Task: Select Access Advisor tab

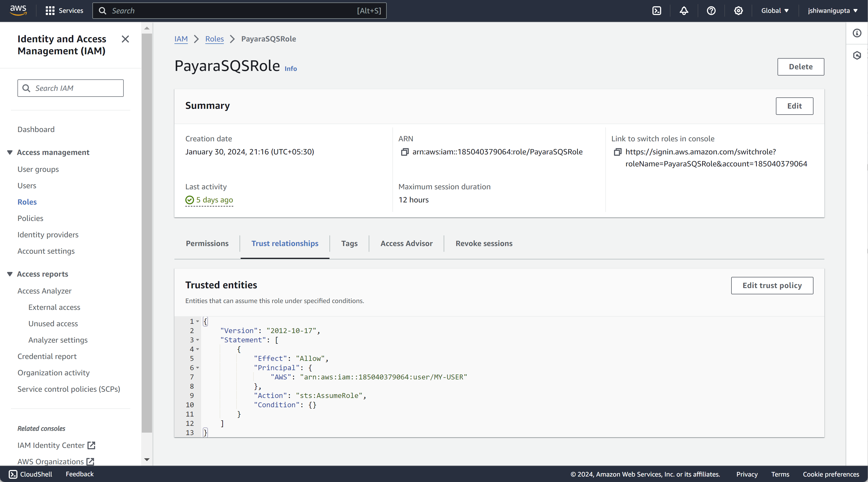Action: [x=407, y=243]
